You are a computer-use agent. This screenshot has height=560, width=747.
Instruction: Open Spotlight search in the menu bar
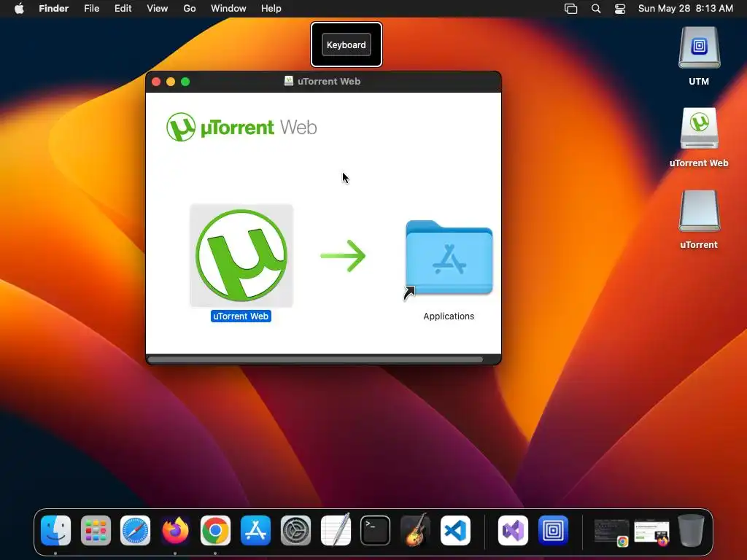pos(596,9)
